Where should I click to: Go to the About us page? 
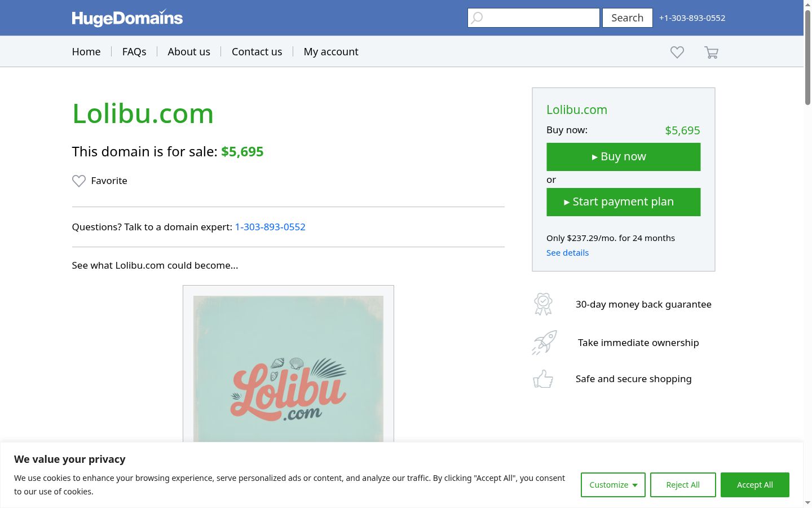pos(189,51)
